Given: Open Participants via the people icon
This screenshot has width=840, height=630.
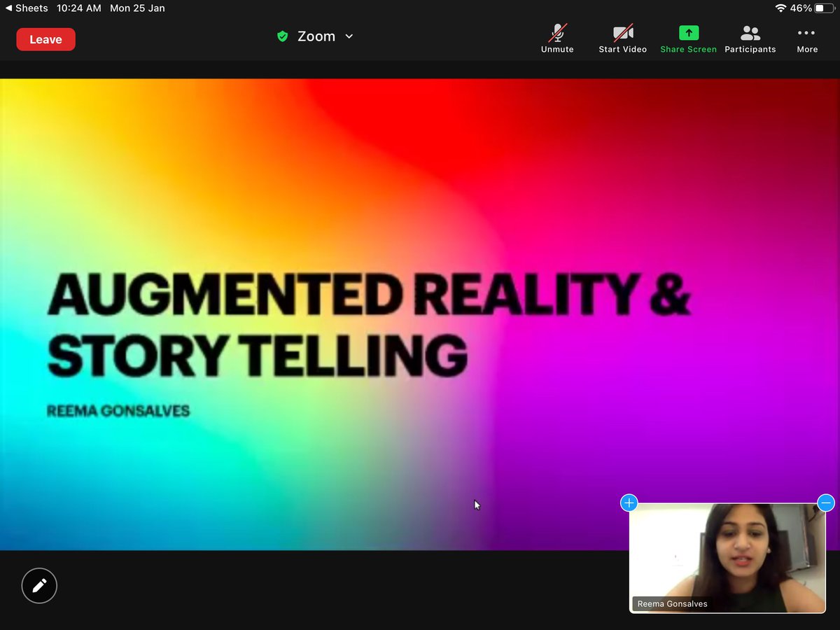Looking at the screenshot, I should pyautogui.click(x=749, y=32).
